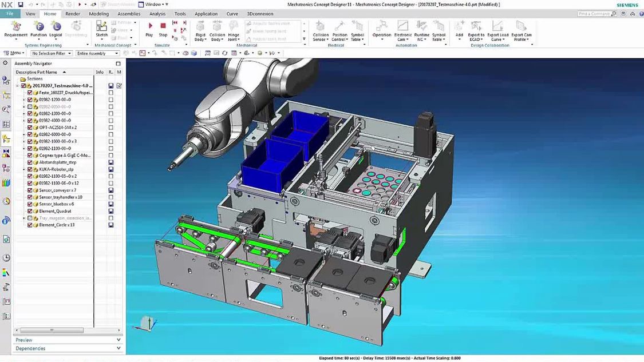Image resolution: width=644 pixels, height=362 pixels.
Task: Click the Electronic Cam icon
Action: [x=403, y=26]
